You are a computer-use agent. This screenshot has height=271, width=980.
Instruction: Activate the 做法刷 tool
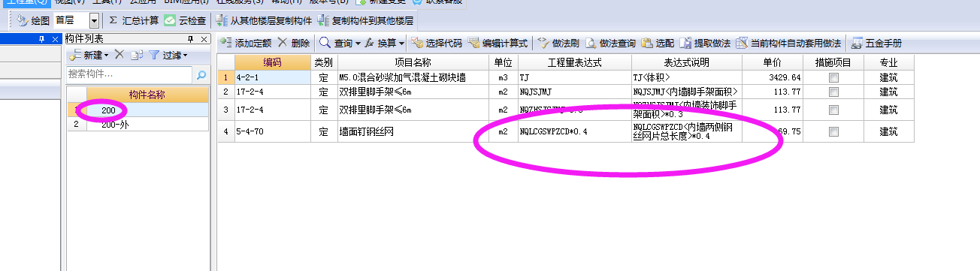pos(558,44)
